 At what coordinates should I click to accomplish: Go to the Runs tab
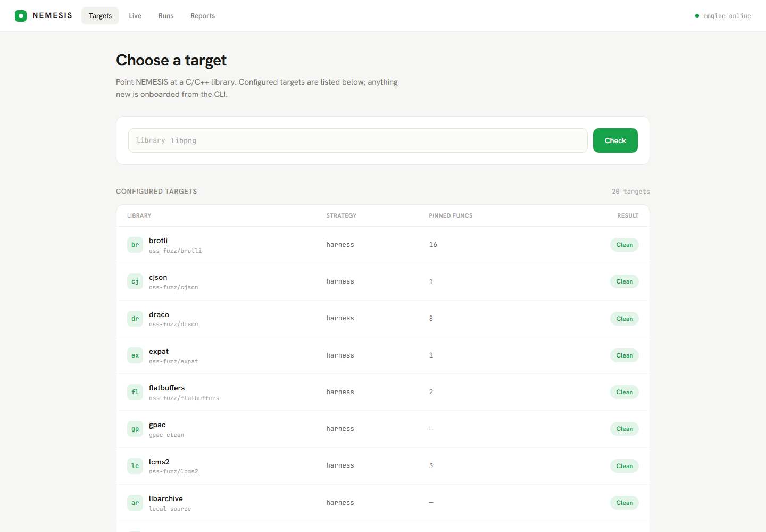click(x=166, y=16)
